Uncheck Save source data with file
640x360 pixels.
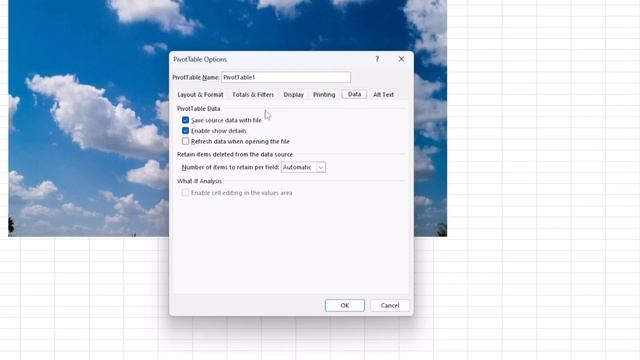tap(186, 120)
